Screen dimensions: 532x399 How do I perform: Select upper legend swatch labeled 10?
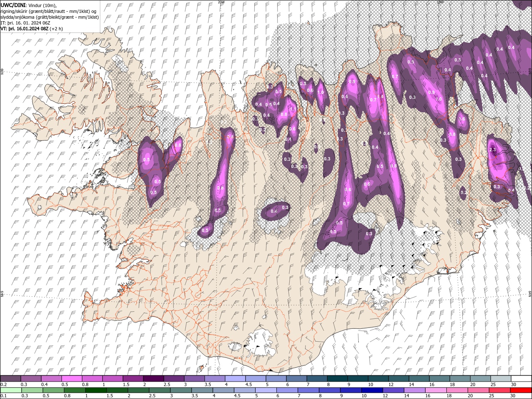378,379
